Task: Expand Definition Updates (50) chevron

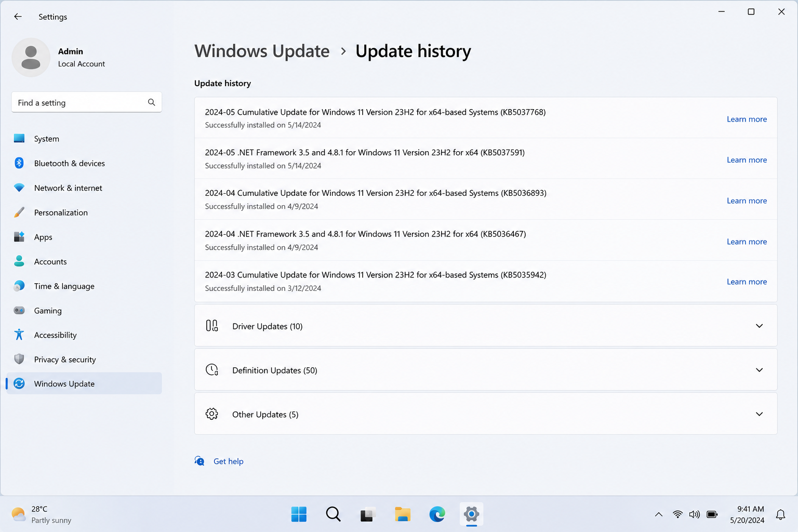Action: click(759, 370)
